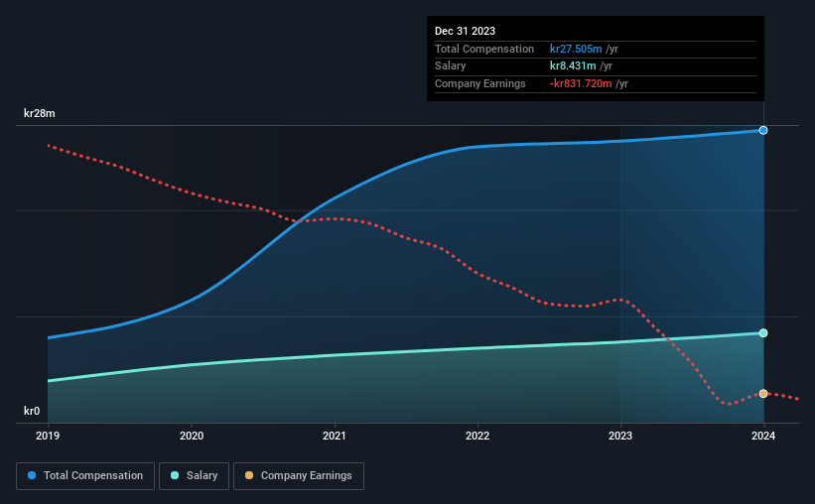Click the kr28m y-axis label
Screen dimensions: 815x504
coord(40,113)
